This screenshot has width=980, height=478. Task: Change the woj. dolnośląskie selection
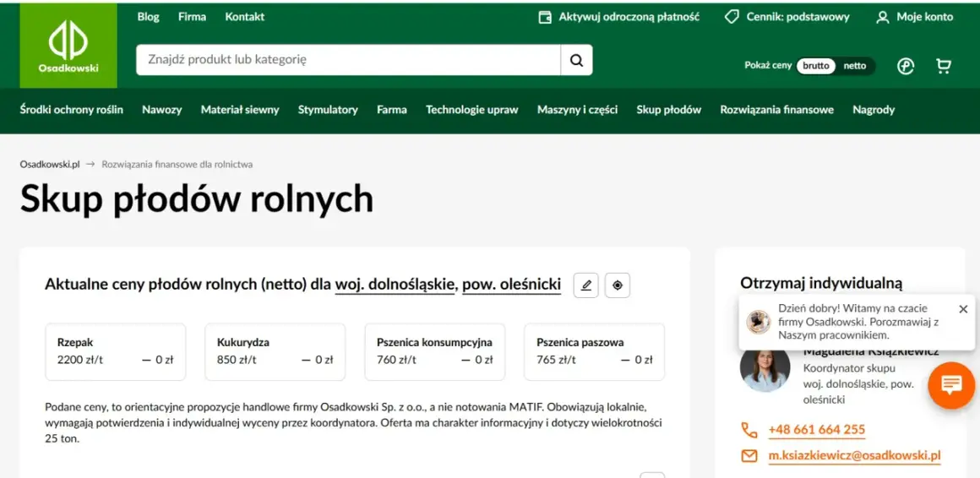tap(395, 285)
